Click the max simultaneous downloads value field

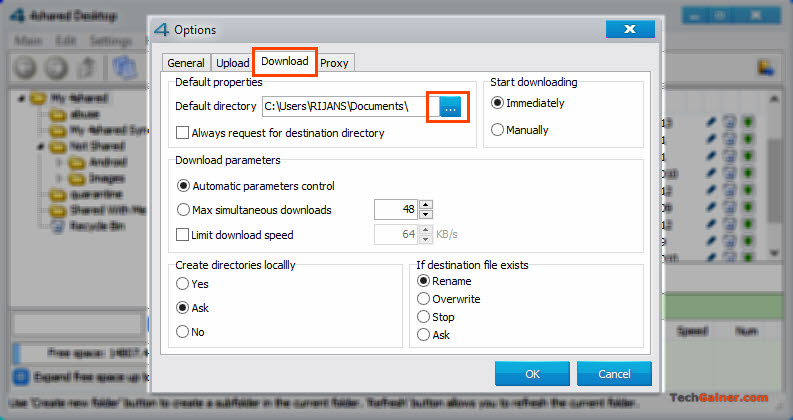396,209
